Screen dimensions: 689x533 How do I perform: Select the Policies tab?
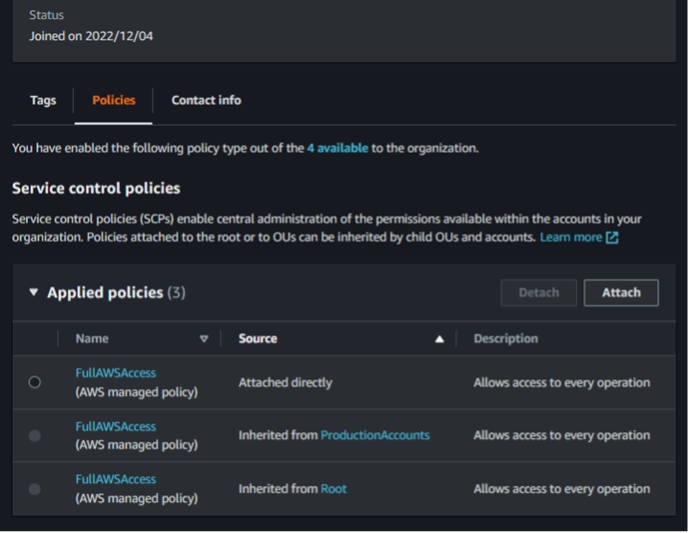[x=114, y=100]
